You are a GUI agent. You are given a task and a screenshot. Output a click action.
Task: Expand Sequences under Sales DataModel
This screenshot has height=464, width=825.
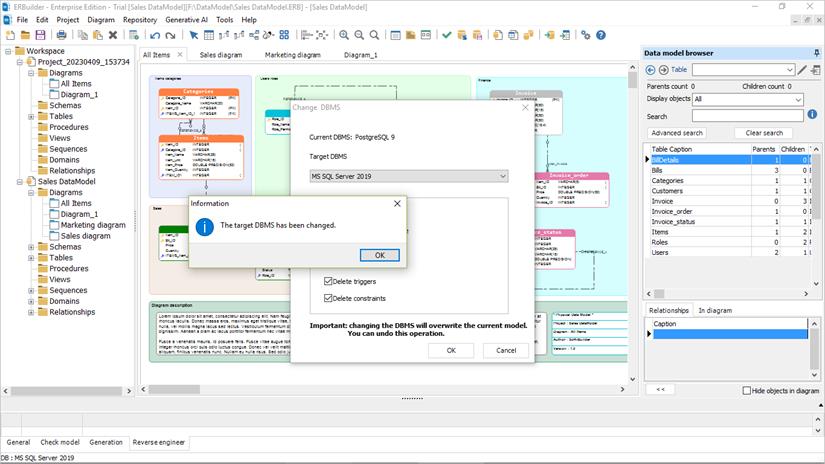point(31,290)
